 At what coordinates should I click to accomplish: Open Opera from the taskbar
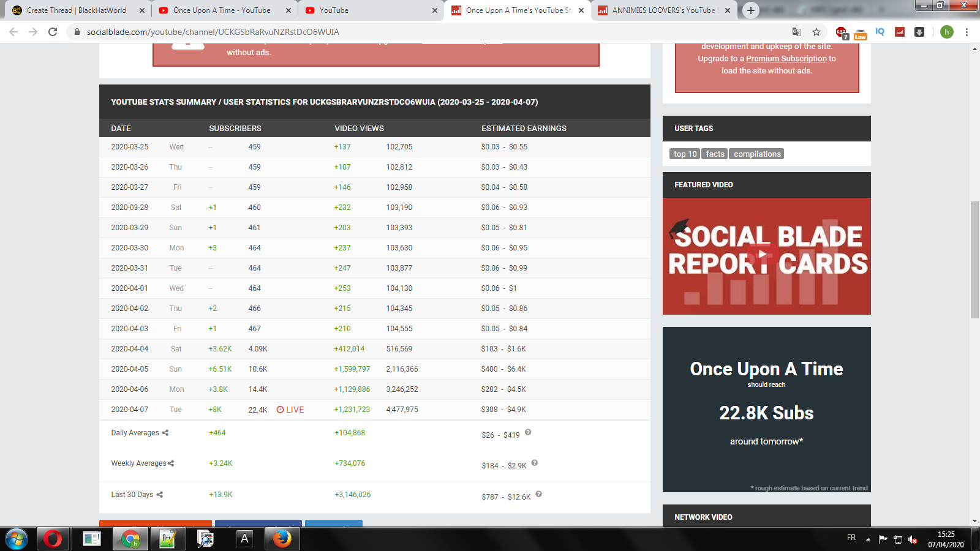(53, 539)
